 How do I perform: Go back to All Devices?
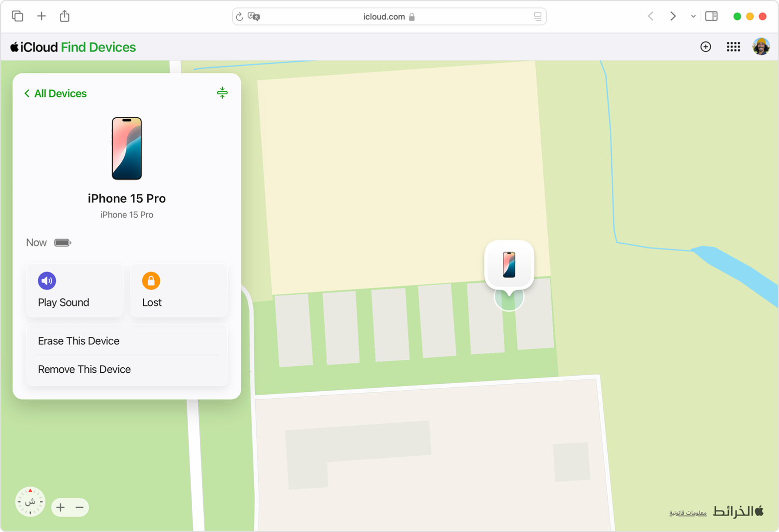[x=55, y=93]
